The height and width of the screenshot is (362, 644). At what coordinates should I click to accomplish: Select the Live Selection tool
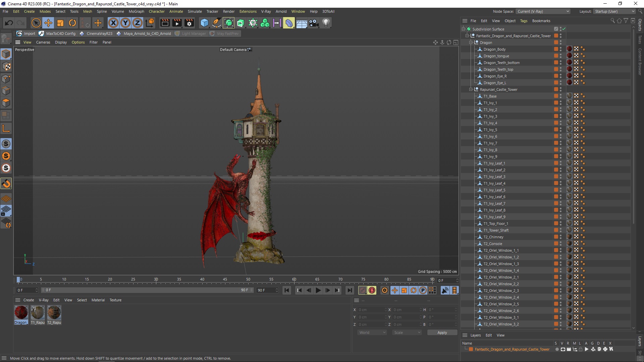point(36,23)
